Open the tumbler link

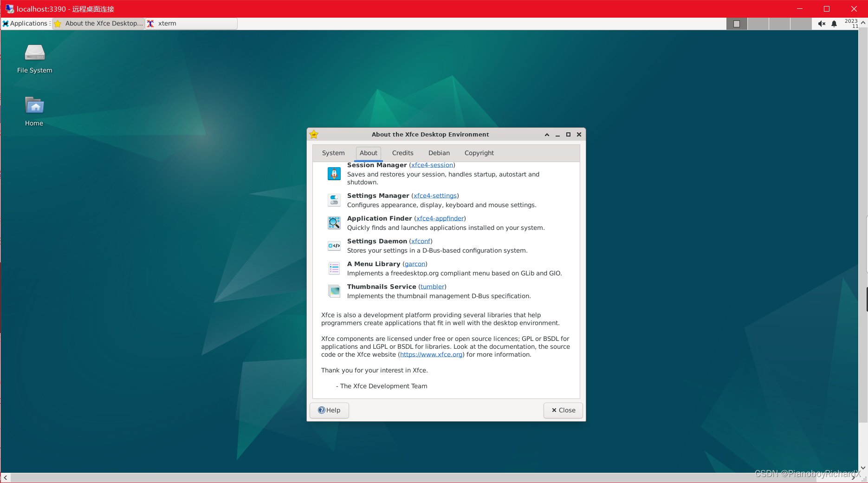(433, 287)
